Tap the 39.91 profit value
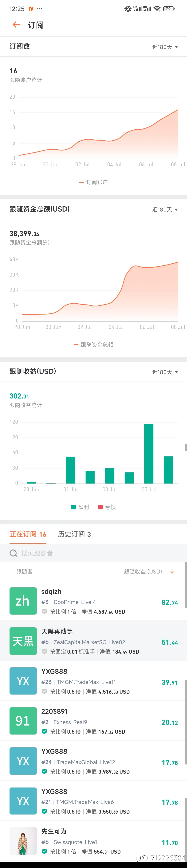The height and width of the screenshot is (868, 187). 170,682
